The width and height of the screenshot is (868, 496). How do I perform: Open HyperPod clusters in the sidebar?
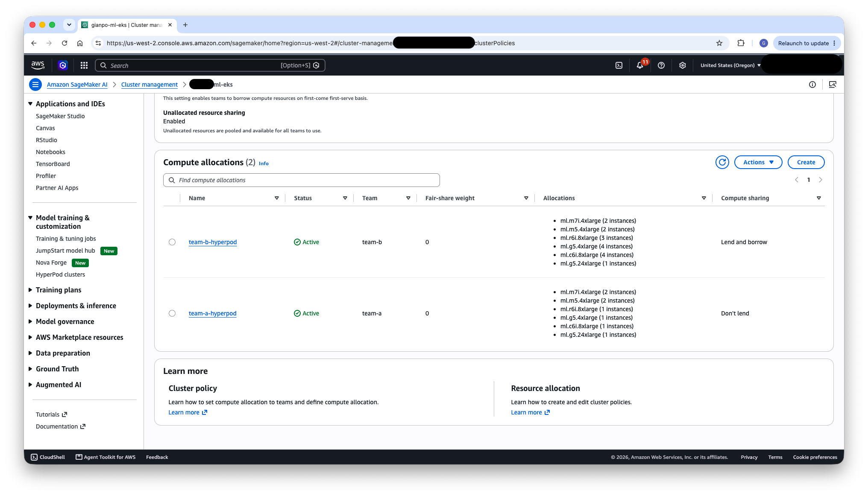tap(60, 274)
